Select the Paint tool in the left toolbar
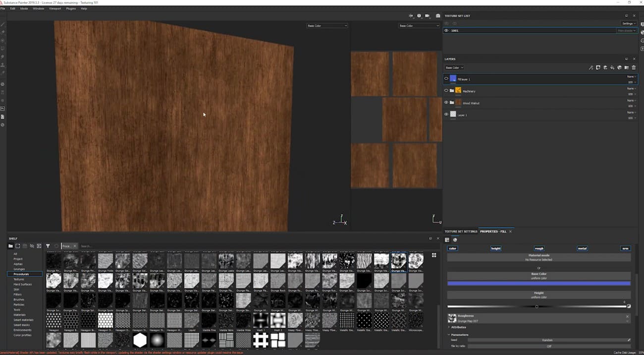This screenshot has width=644, height=355. click(x=3, y=24)
